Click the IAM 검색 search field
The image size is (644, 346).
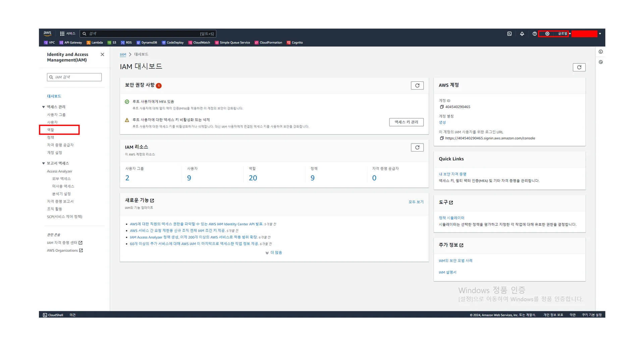(74, 77)
